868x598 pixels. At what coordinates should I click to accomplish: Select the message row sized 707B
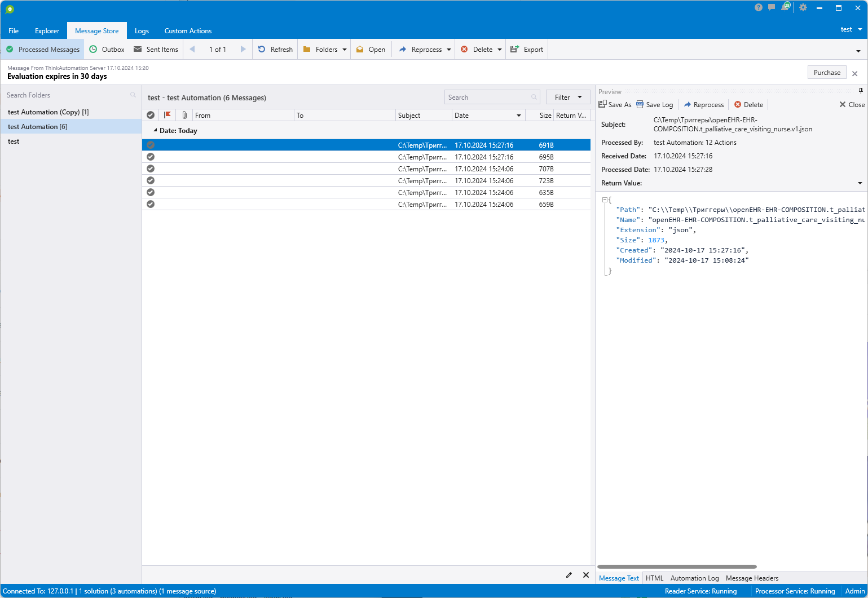pyautogui.click(x=366, y=169)
